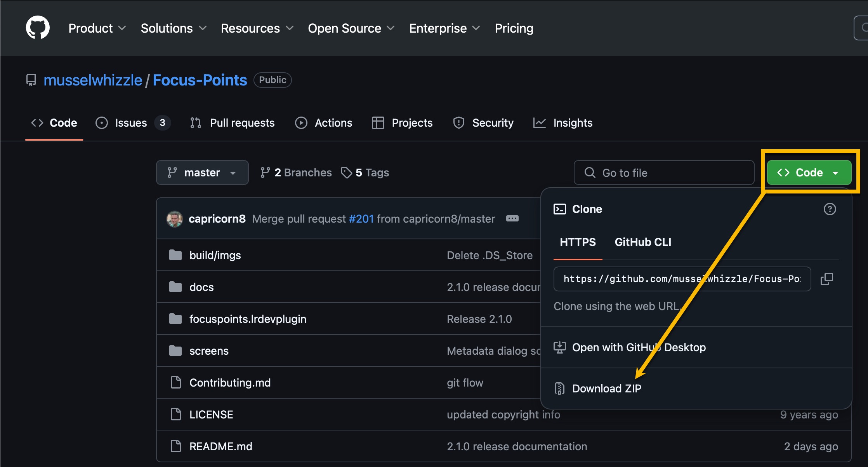
Task: Expand the Open Source menu
Action: (x=351, y=28)
